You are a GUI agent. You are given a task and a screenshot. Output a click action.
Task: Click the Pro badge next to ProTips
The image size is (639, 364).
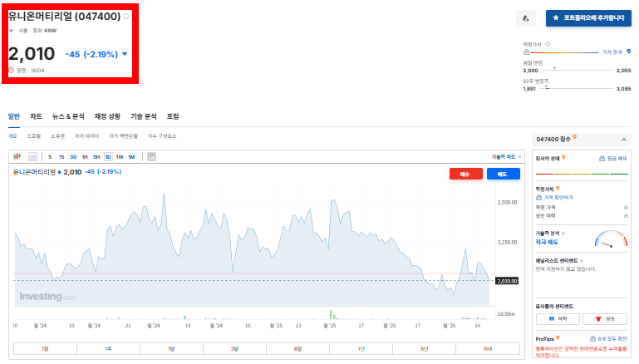pyautogui.click(x=558, y=338)
